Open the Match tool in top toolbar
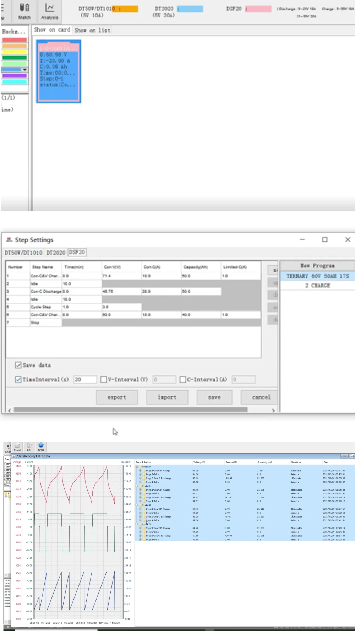 coord(24,11)
